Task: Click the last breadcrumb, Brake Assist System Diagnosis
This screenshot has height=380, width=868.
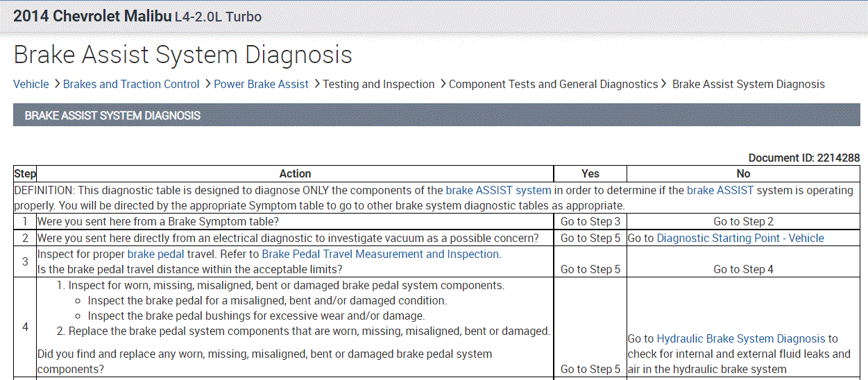Action: (748, 84)
